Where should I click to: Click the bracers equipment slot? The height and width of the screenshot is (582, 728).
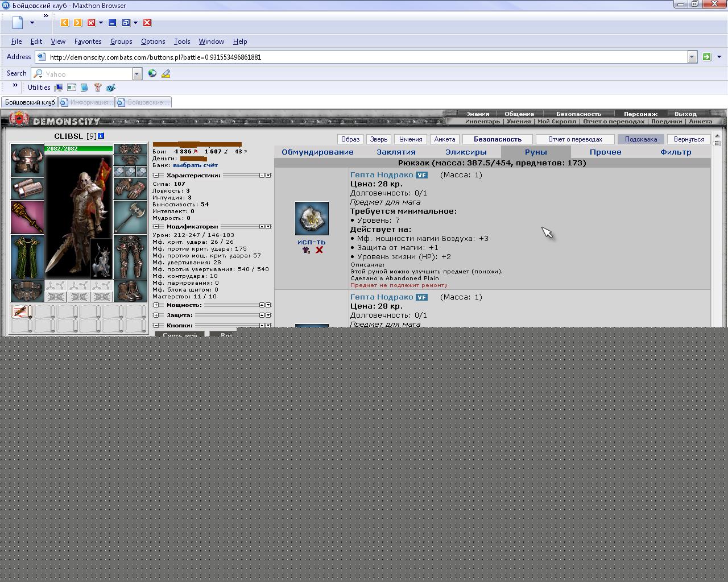point(27,188)
